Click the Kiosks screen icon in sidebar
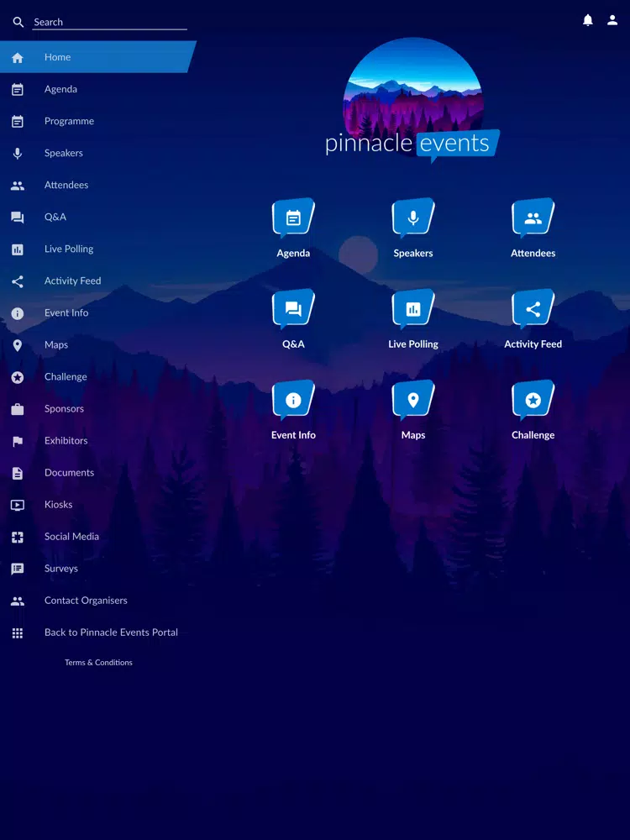The width and height of the screenshot is (630, 840). [x=17, y=505]
